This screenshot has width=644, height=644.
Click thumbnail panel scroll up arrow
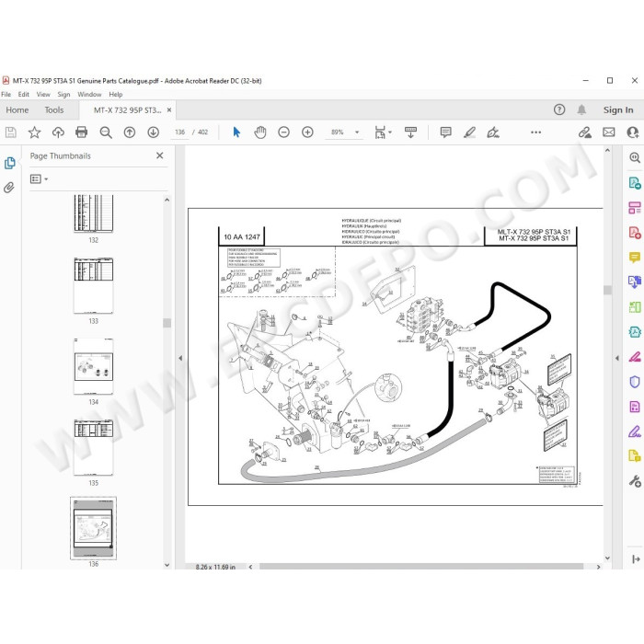coord(167,200)
